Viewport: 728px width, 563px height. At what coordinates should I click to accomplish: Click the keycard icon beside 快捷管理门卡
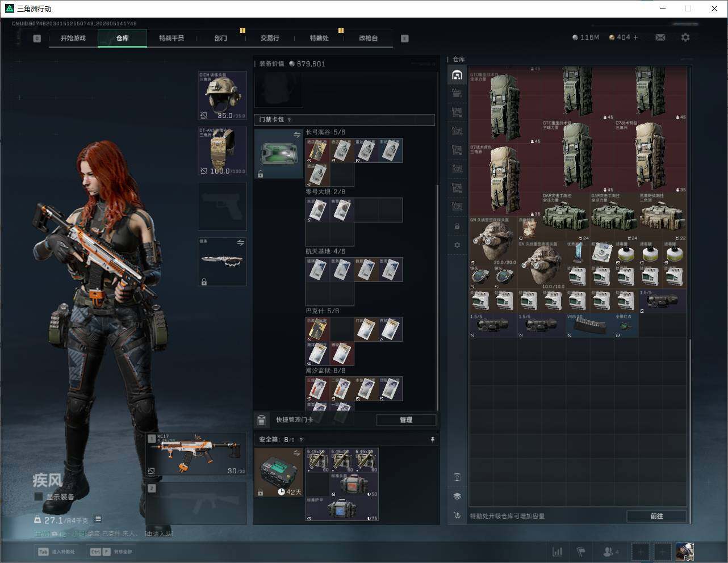(x=261, y=420)
